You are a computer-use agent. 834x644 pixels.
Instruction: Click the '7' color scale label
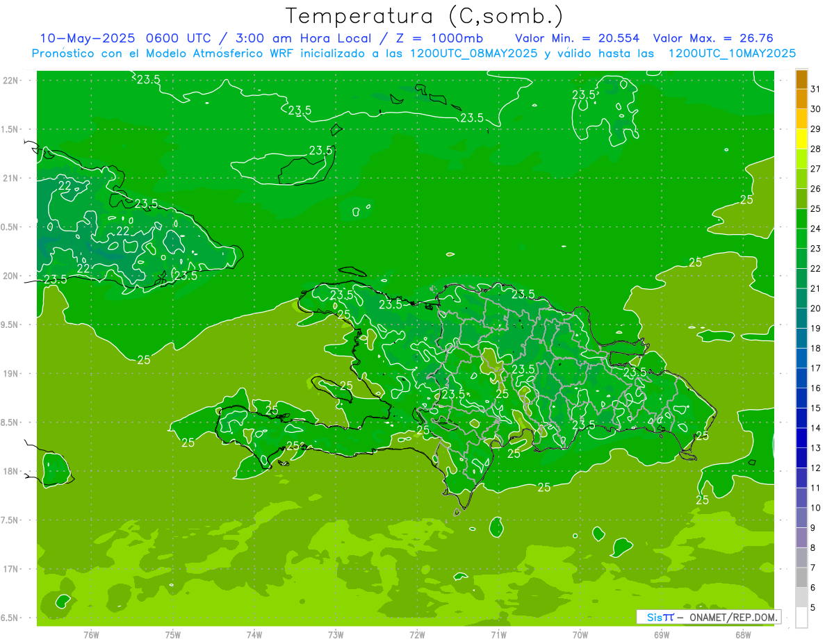click(813, 568)
